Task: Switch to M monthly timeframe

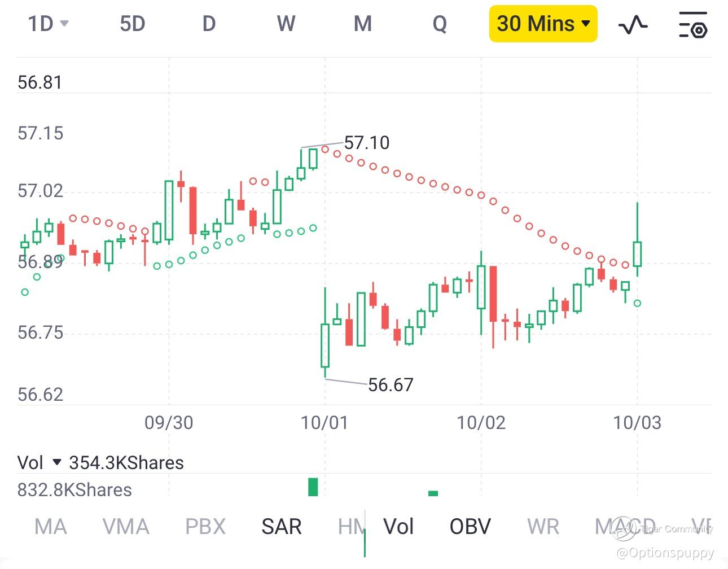Action: coord(362,24)
